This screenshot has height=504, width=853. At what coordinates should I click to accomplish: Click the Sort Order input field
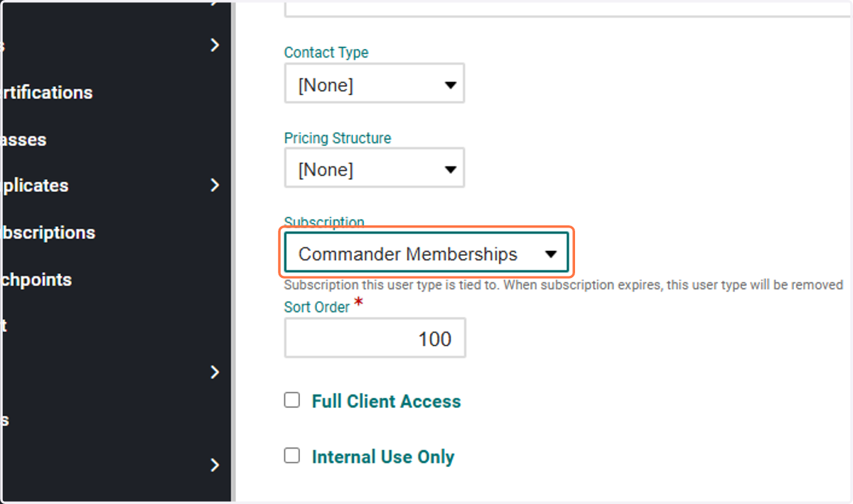pos(375,338)
